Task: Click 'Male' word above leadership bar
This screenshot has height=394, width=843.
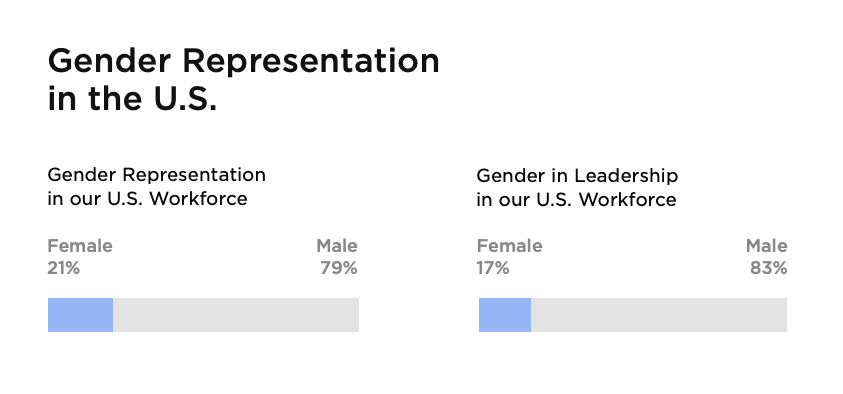Action: (767, 246)
